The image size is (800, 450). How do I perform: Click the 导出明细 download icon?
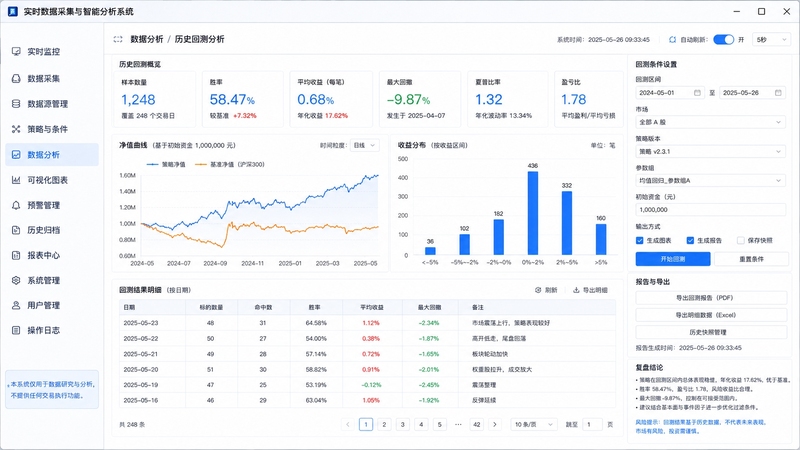point(576,290)
